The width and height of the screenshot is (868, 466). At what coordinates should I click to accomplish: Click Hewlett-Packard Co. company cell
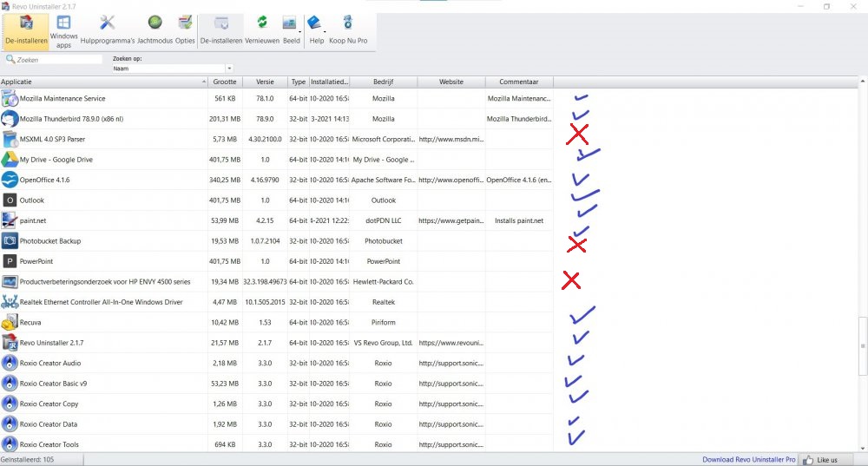pyautogui.click(x=383, y=282)
